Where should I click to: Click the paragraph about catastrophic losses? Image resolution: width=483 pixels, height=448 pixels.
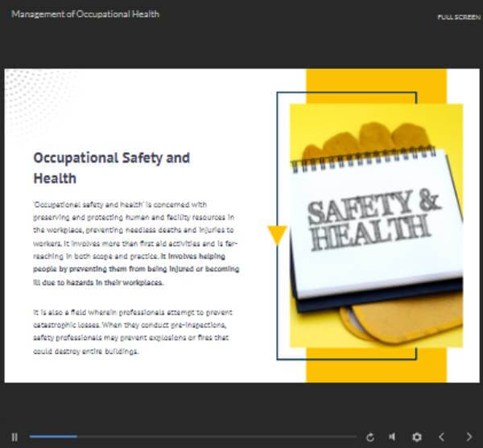pyautogui.click(x=131, y=331)
